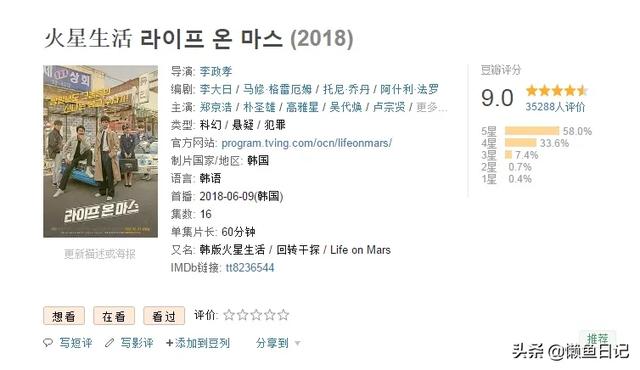Select the fifth rating star under 评价
This screenshot has height=370, width=640.
(x=283, y=315)
